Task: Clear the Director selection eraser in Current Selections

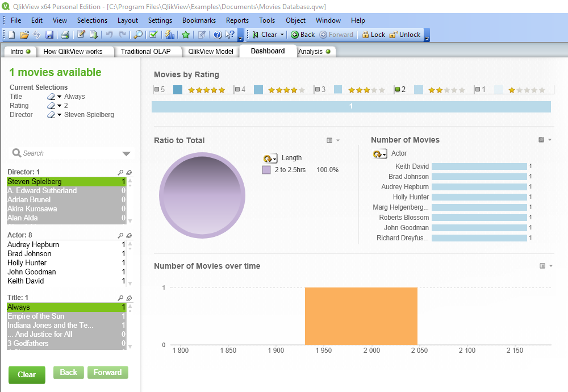Action: coord(51,115)
